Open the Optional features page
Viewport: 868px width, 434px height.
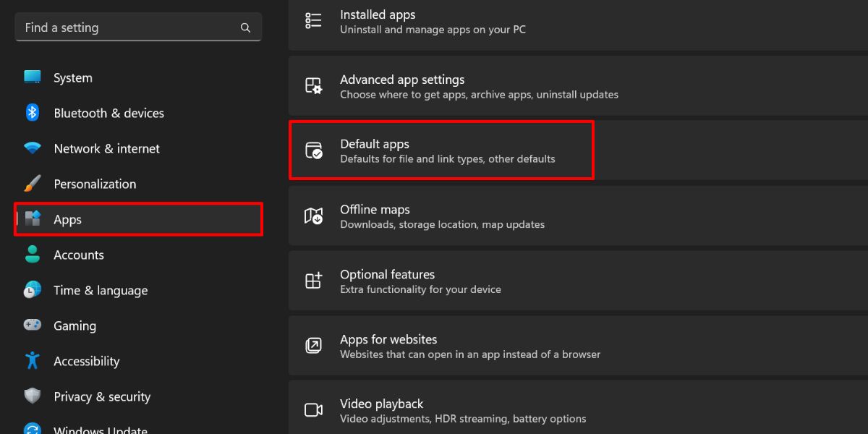tap(506, 281)
